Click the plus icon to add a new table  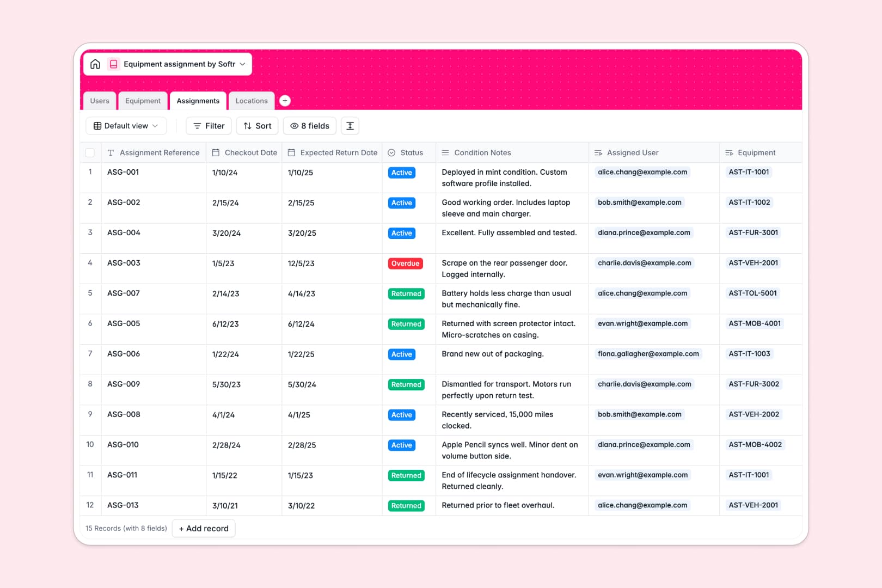(285, 100)
